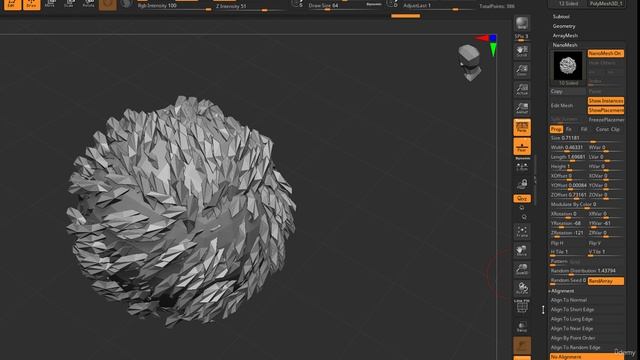Click the Actual size icon
This screenshot has width=640, height=360.
coord(522,89)
